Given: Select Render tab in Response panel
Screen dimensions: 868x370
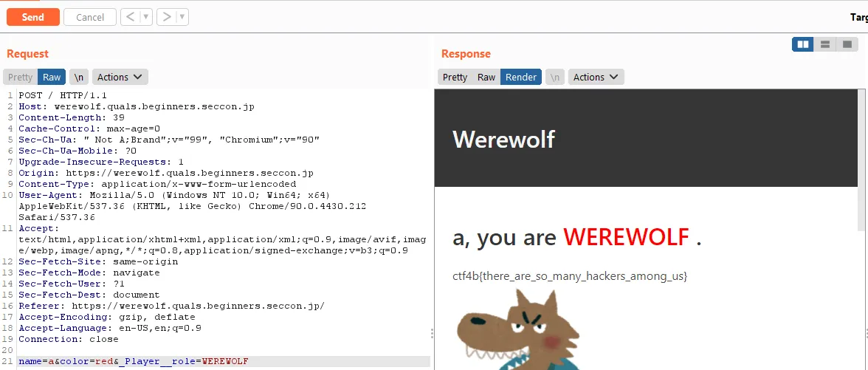Looking at the screenshot, I should pos(521,77).
